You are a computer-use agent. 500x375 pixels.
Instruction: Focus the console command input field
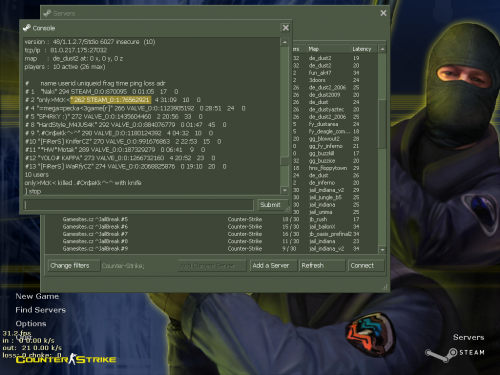point(139,205)
